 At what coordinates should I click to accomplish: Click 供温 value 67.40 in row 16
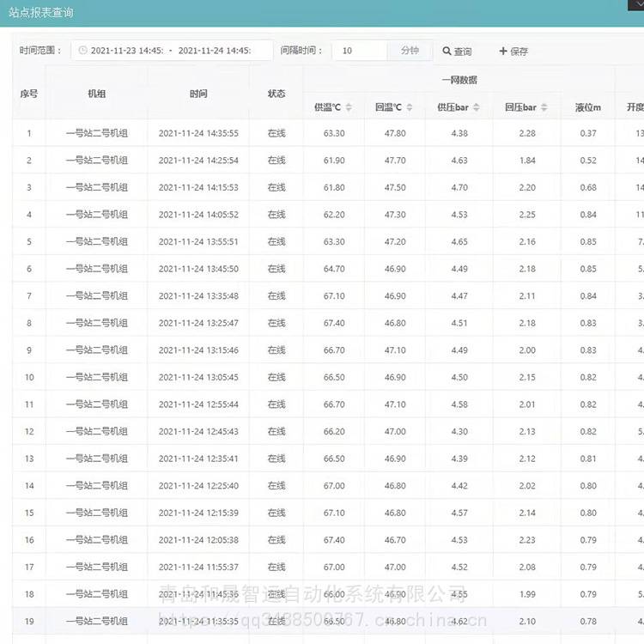(x=334, y=540)
